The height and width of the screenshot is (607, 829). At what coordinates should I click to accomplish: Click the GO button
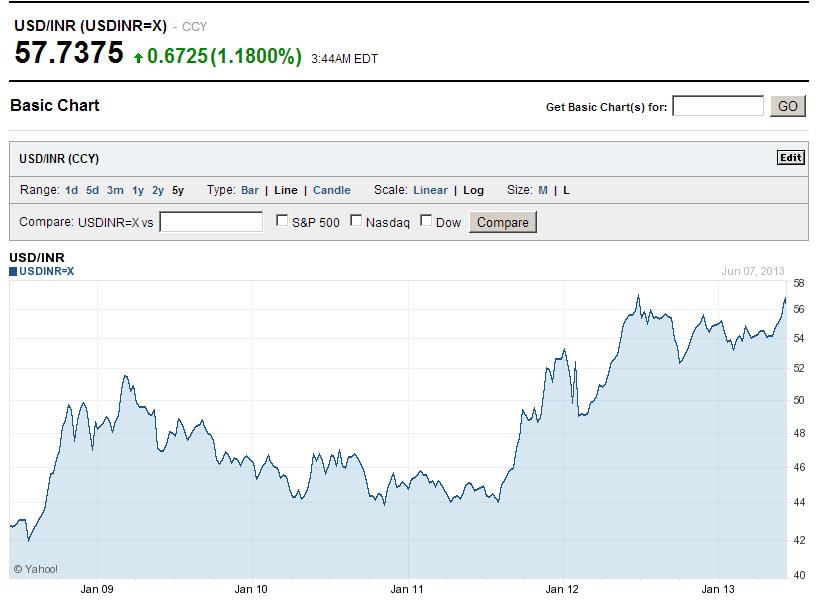tap(788, 106)
